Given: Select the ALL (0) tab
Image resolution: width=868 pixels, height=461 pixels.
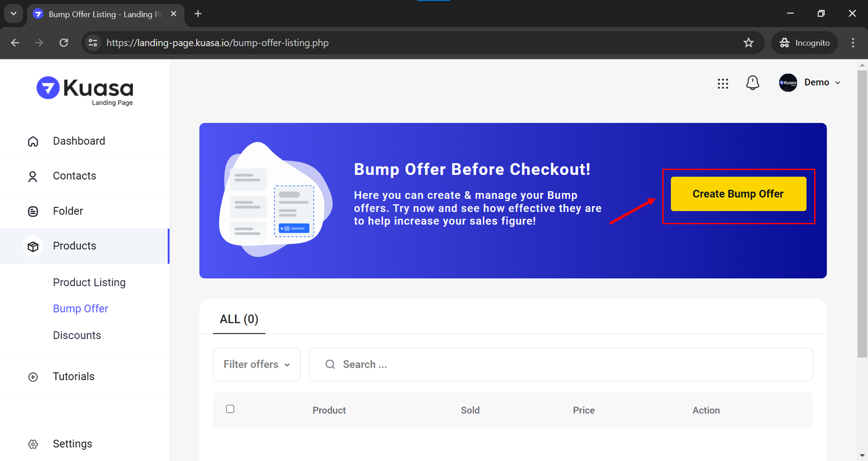Looking at the screenshot, I should 239,319.
